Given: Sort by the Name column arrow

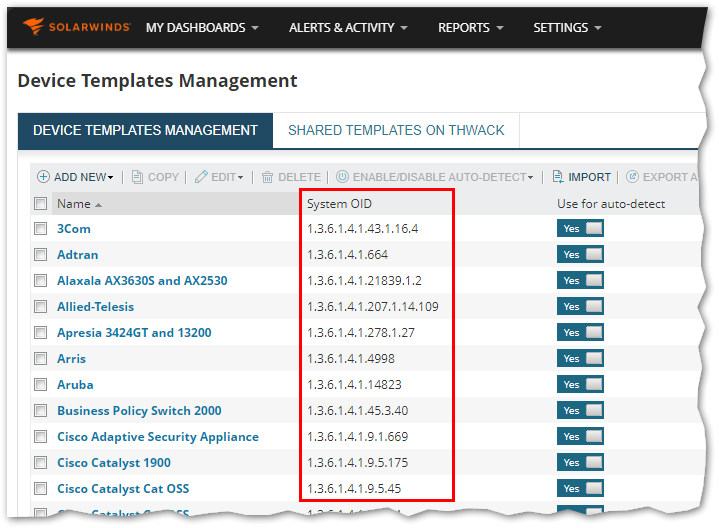Looking at the screenshot, I should [x=99, y=205].
